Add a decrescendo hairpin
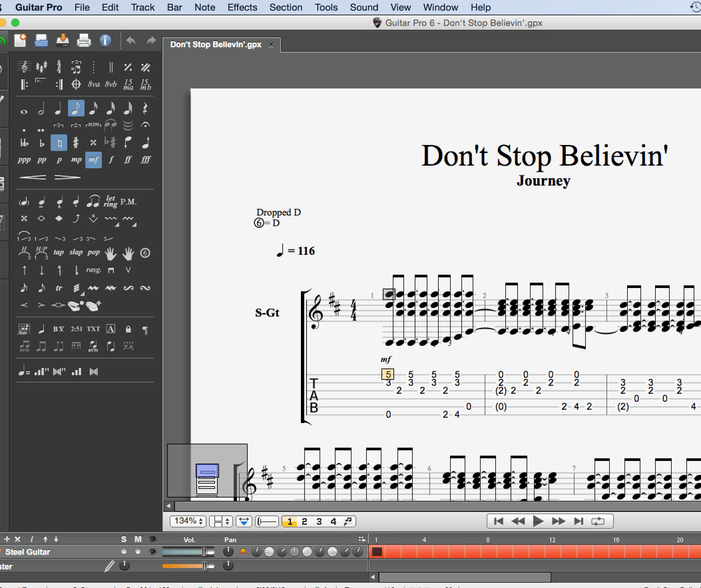The width and height of the screenshot is (701, 588). (x=68, y=177)
